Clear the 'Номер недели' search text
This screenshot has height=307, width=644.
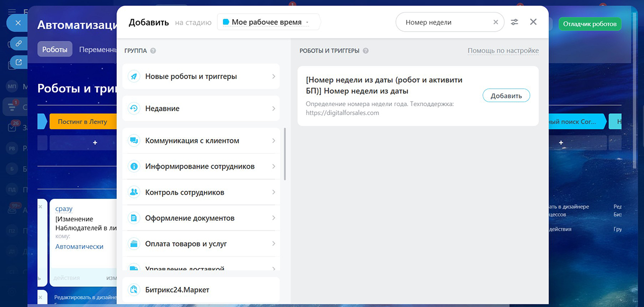point(496,22)
